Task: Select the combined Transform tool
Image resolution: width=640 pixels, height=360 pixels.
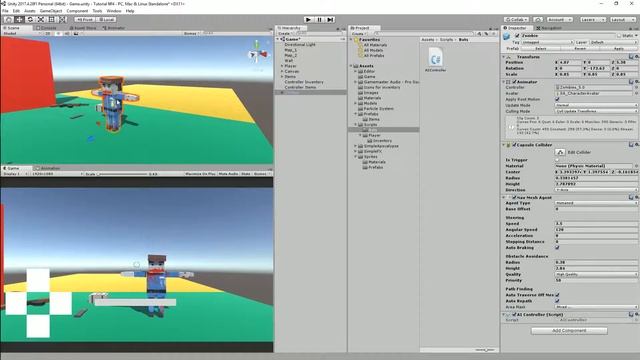Action: (x=62, y=19)
